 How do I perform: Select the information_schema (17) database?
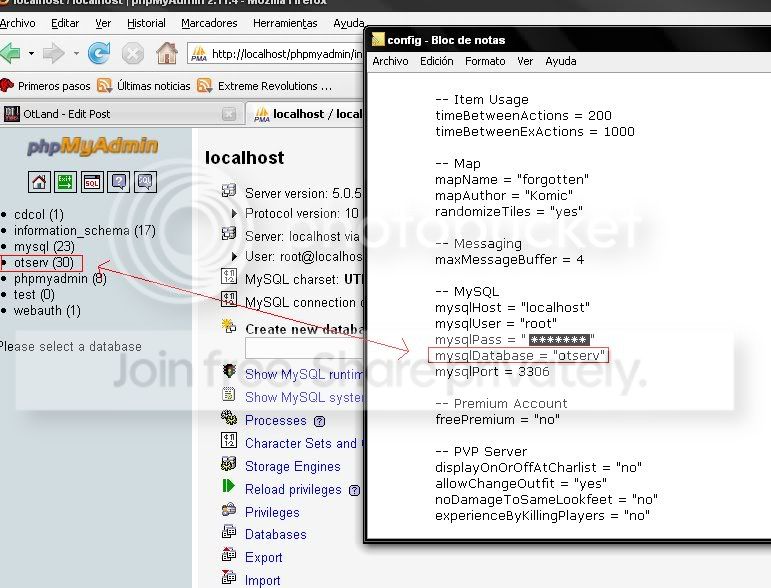85,231
